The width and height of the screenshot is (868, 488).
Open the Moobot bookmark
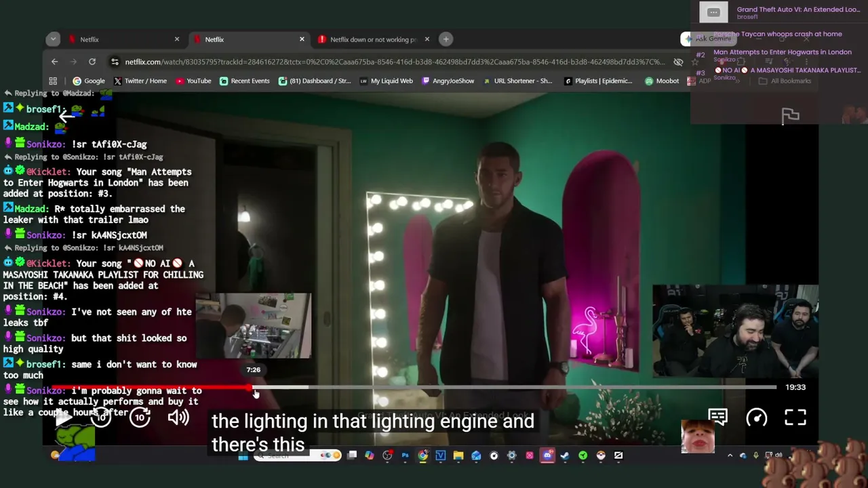[x=662, y=81]
